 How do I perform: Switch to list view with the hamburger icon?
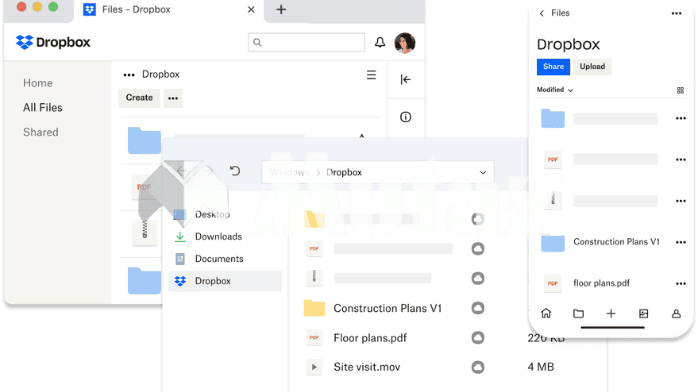[371, 75]
